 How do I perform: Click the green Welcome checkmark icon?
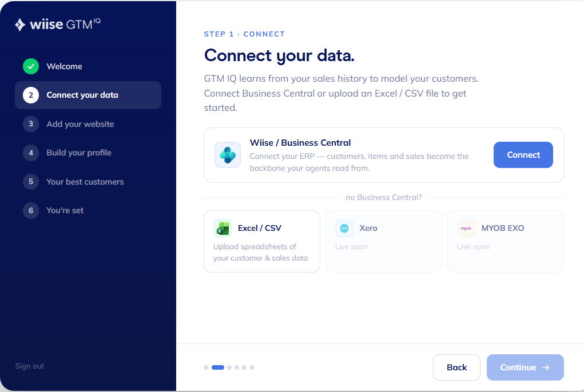[31, 66]
